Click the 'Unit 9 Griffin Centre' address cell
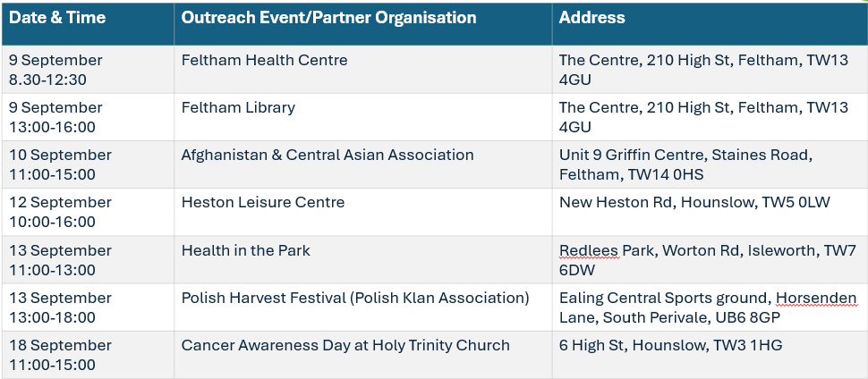Screen dimensions: 868x379 (710, 164)
